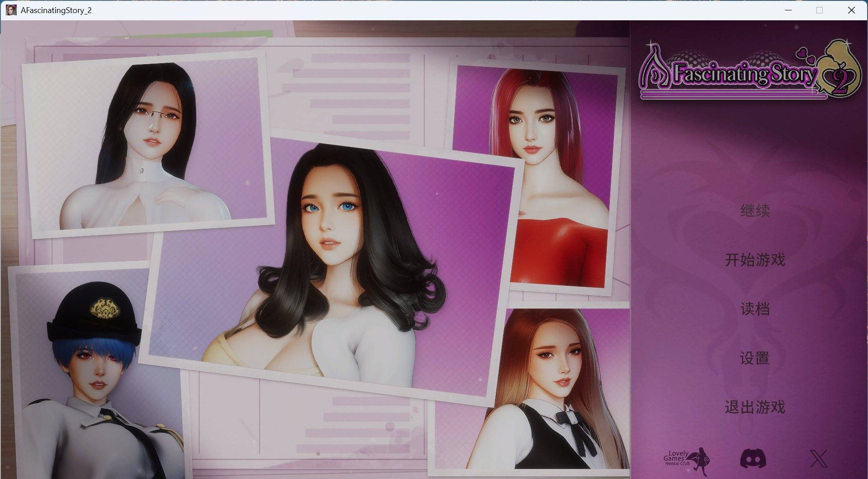This screenshot has height=479, width=868.
Task: Click the AFascinatingStory_2 window title bar icon
Action: point(11,10)
